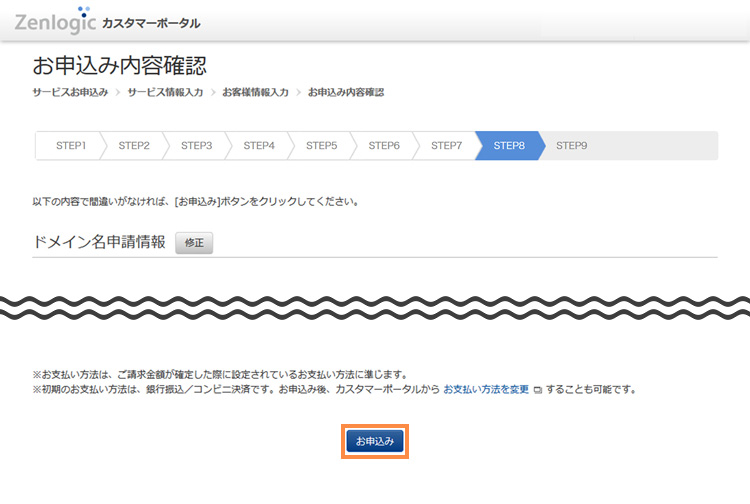Viewport: 750px width, 504px height.
Task: Click the 修正 button beside ドメイン名申請情報
Action: tap(194, 243)
